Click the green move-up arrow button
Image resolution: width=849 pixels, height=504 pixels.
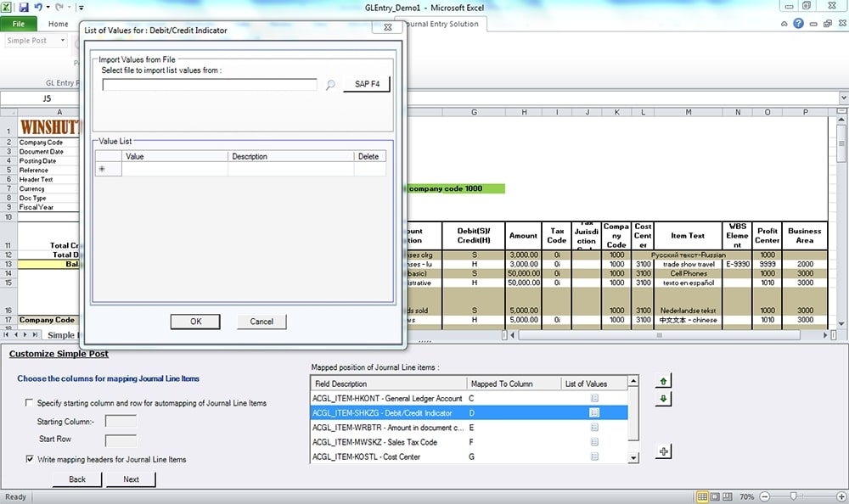click(x=664, y=382)
